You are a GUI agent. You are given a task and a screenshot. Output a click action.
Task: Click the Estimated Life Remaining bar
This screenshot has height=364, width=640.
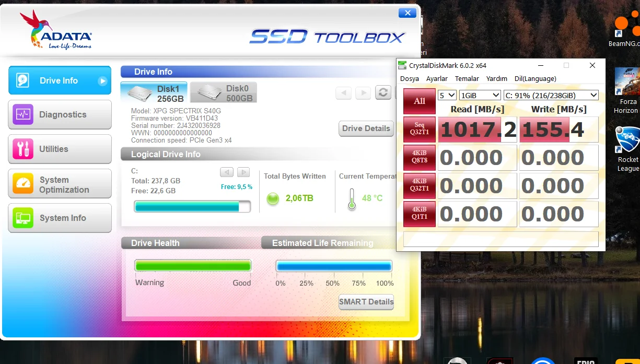pos(334,266)
